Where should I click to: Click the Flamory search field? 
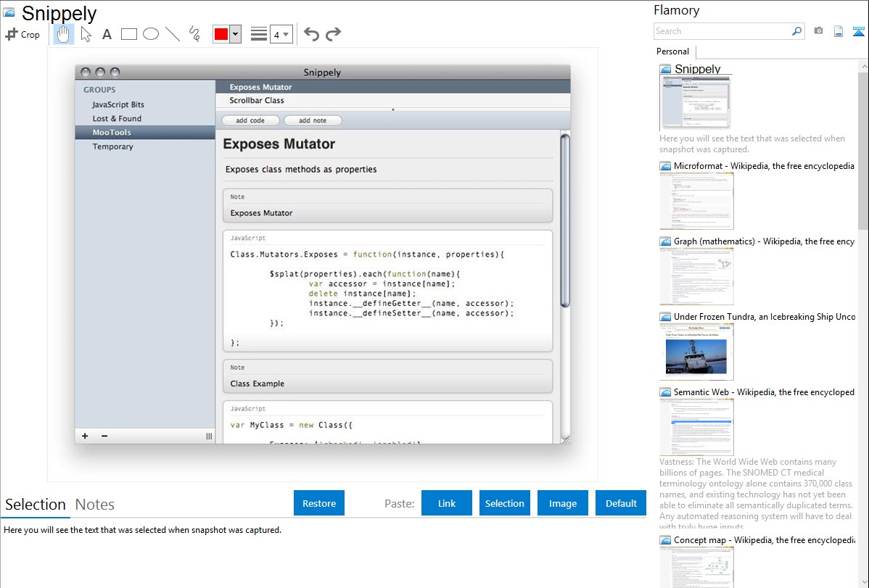coord(722,31)
